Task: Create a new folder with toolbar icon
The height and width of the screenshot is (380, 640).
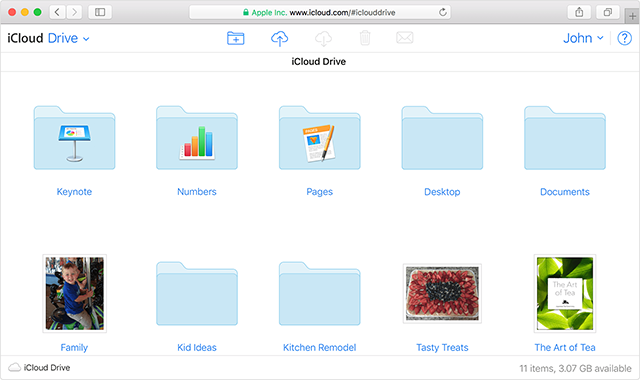Action: point(236,38)
